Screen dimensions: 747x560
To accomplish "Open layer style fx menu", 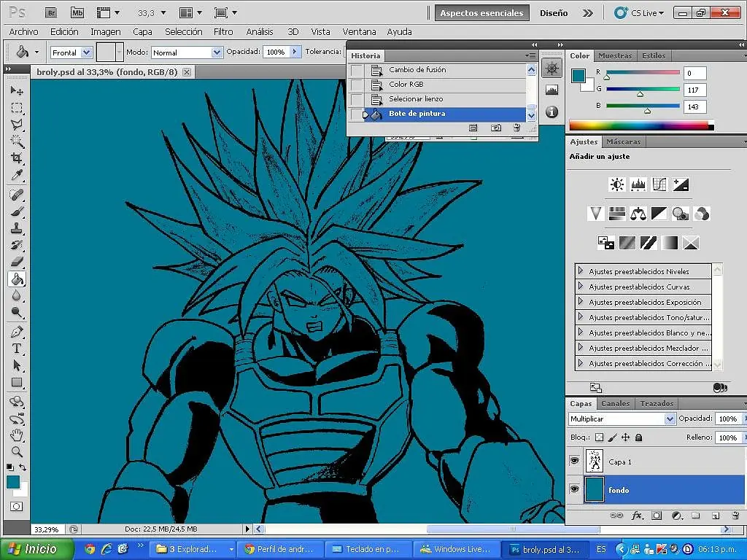I will pos(637,516).
